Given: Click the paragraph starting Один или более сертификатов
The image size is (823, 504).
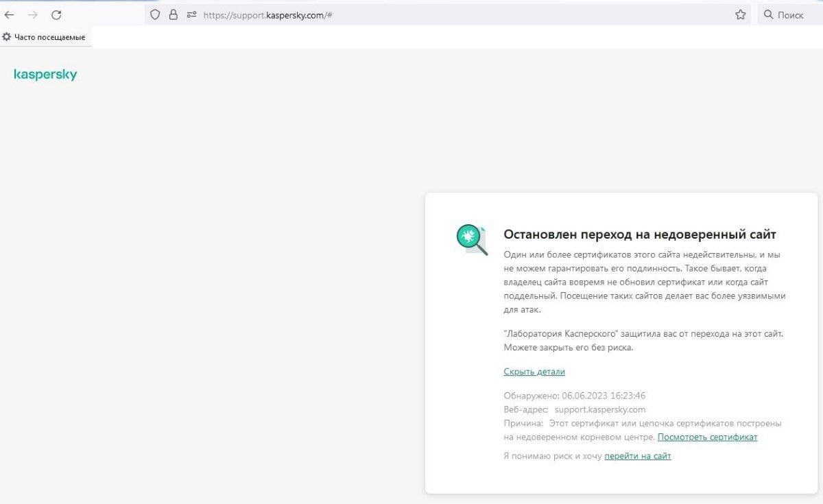Looking at the screenshot, I should [645, 283].
